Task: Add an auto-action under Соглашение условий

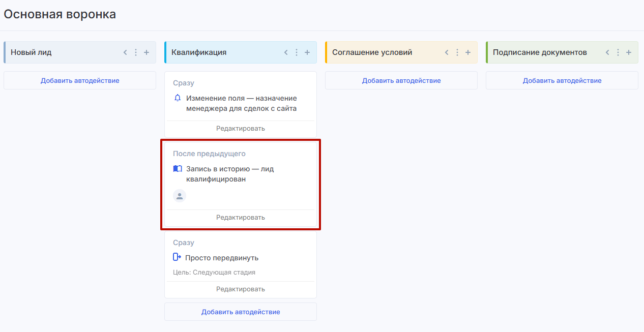Action: [401, 80]
